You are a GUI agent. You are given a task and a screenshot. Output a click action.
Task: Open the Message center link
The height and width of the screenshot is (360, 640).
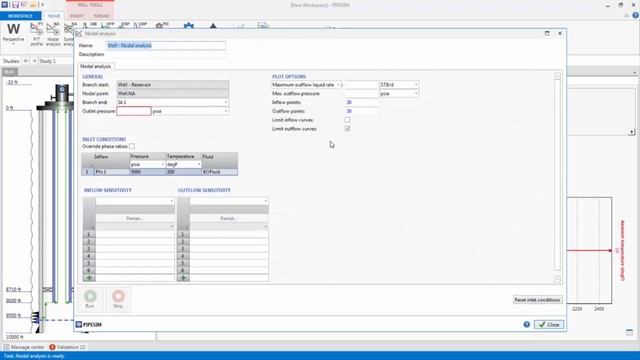pos(27,347)
